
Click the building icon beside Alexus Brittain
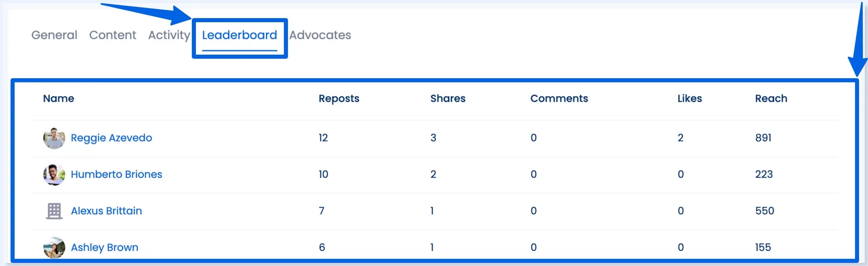pyautogui.click(x=54, y=211)
